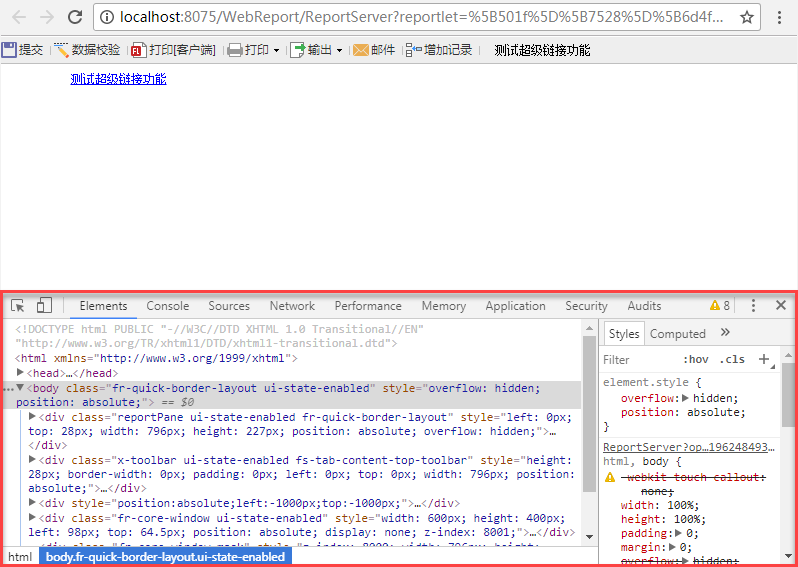The height and width of the screenshot is (567, 798).
Task: Select the DOCTYPE declaration line
Action: (x=220, y=336)
